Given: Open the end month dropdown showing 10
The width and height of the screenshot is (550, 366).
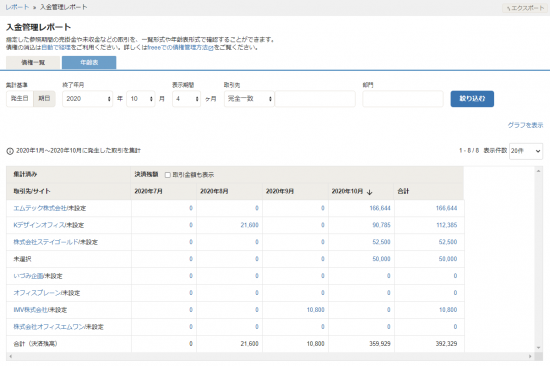Looking at the screenshot, I should 141,99.
